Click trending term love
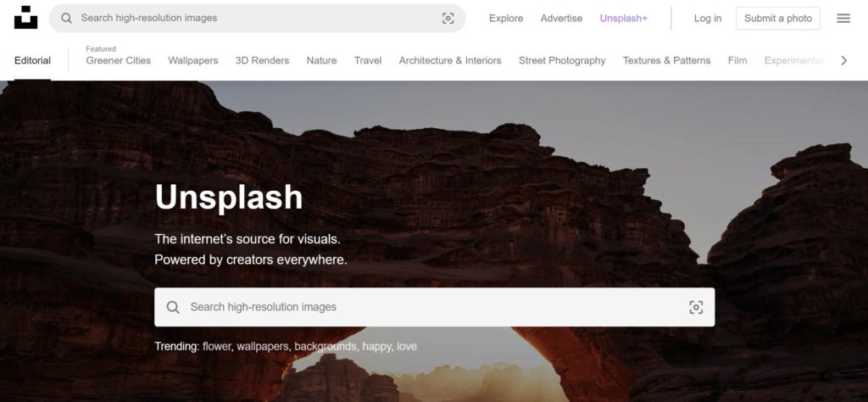Screen dimensions: 868x402 pyautogui.click(x=407, y=347)
